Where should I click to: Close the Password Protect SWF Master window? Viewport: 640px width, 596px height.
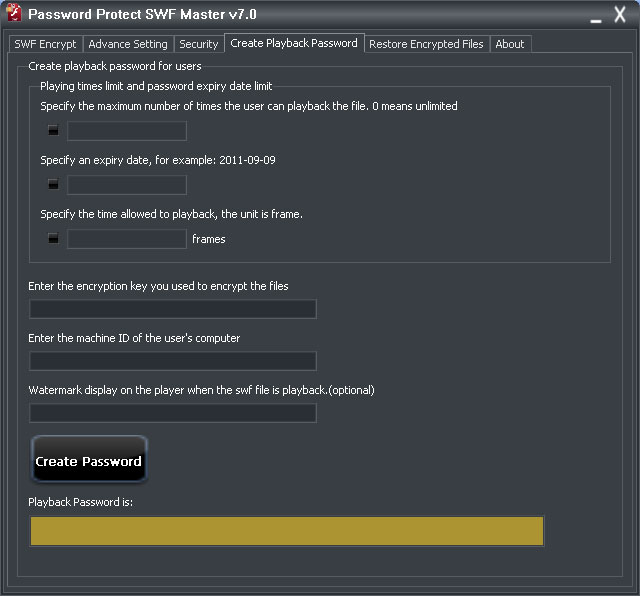(x=620, y=15)
